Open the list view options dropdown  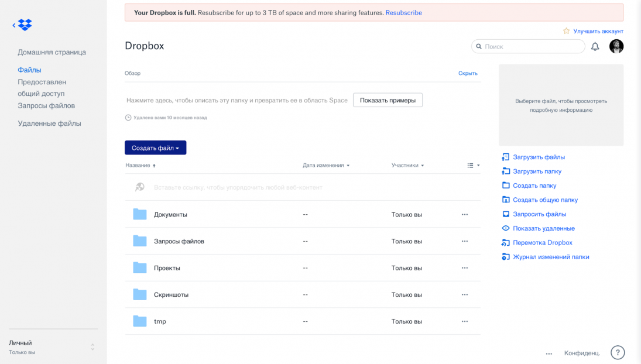tap(473, 166)
